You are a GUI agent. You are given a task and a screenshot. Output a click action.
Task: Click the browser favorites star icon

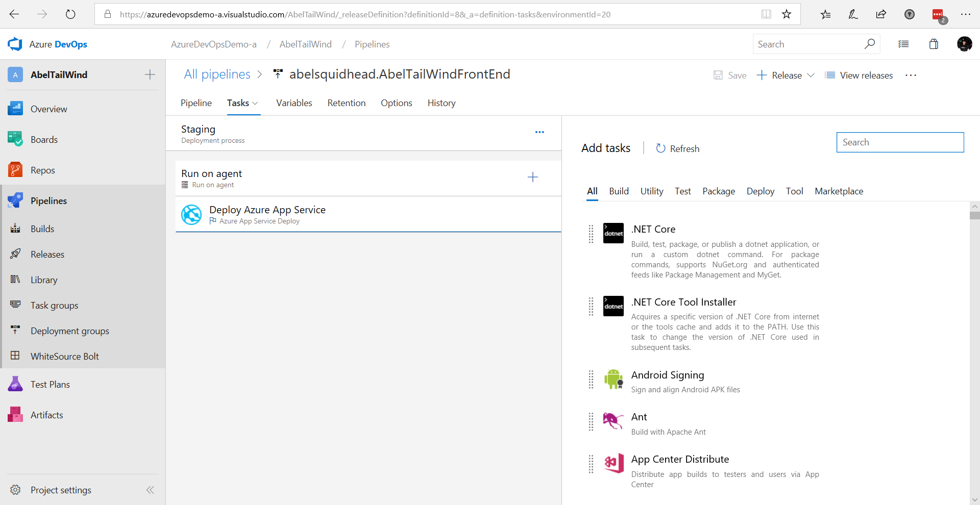pos(787,14)
